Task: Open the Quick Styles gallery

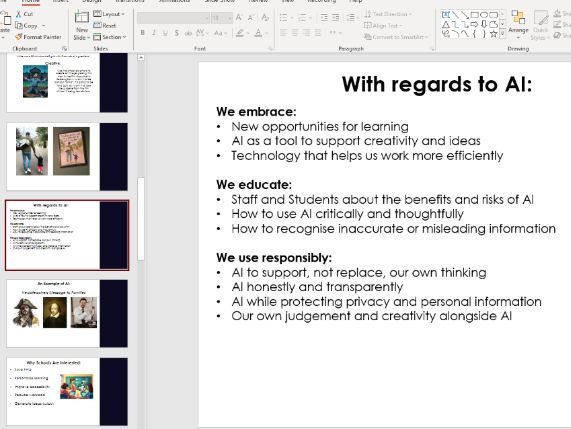Action: coord(540,24)
